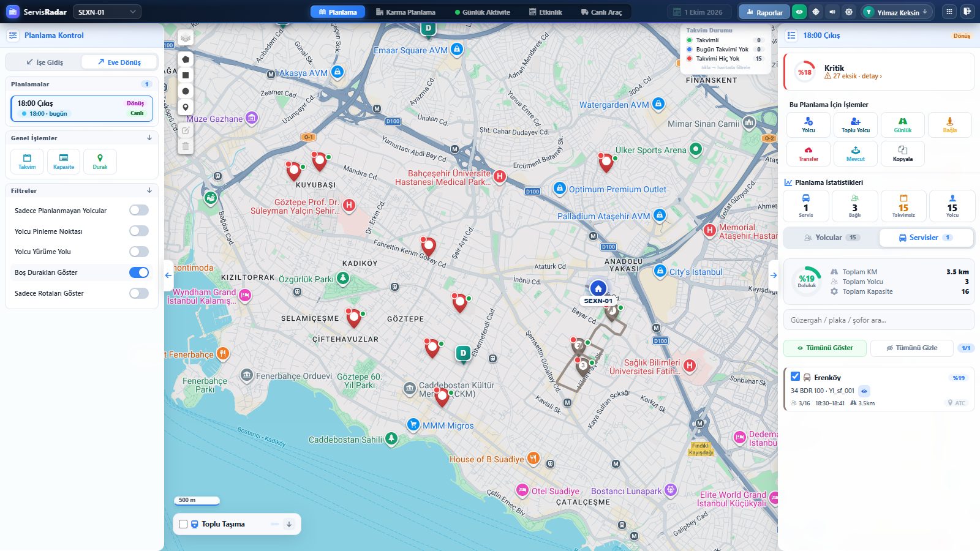The width and height of the screenshot is (980, 551).
Task: Click the Kopyala action button
Action: pos(903,154)
